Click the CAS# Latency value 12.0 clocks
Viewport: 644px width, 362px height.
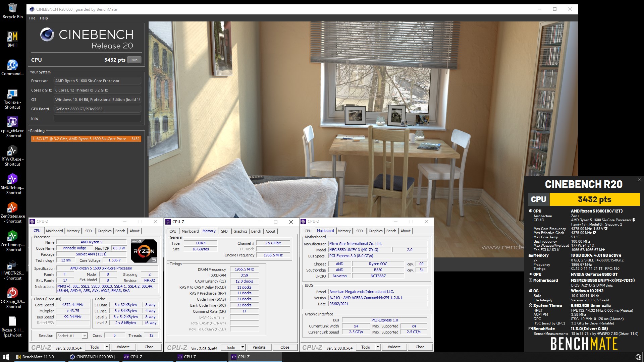point(244,282)
